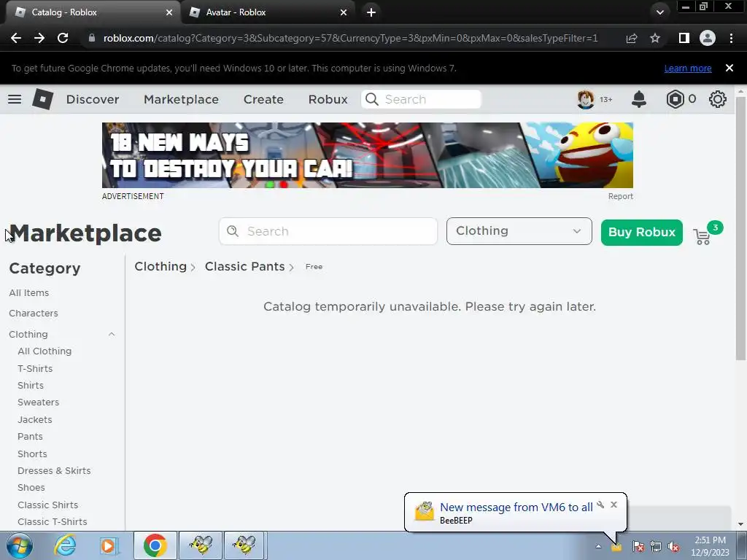This screenshot has width=747, height=560.
Task: Click the Chrome taskbar icon
Action: tap(155, 545)
